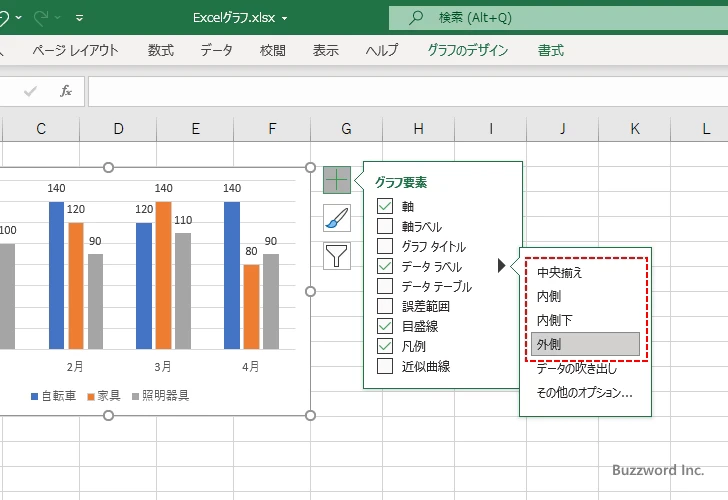Select 内側 label position

pyautogui.click(x=585, y=296)
